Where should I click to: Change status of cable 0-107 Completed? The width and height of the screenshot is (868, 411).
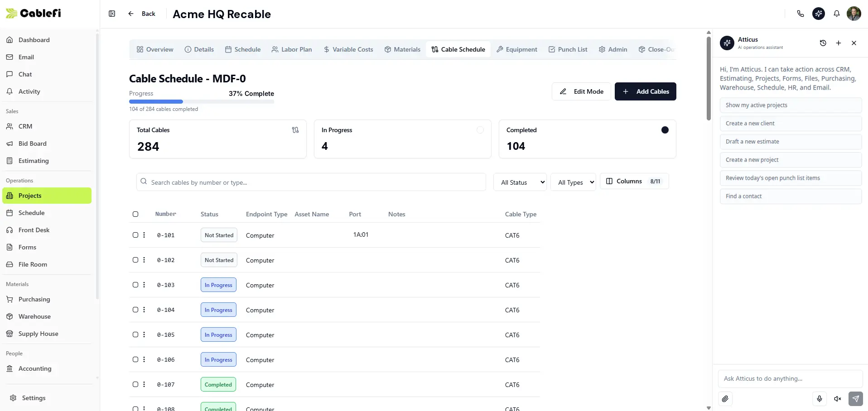pos(218,384)
